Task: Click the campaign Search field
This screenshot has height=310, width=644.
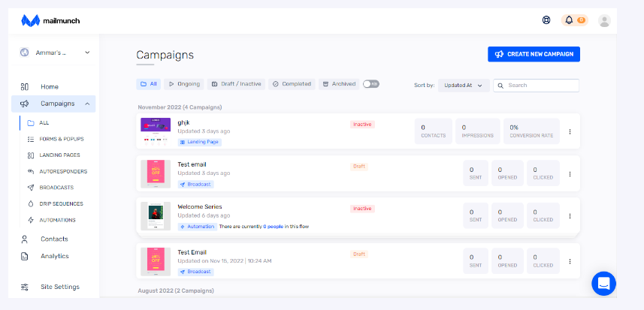Action: [541, 86]
